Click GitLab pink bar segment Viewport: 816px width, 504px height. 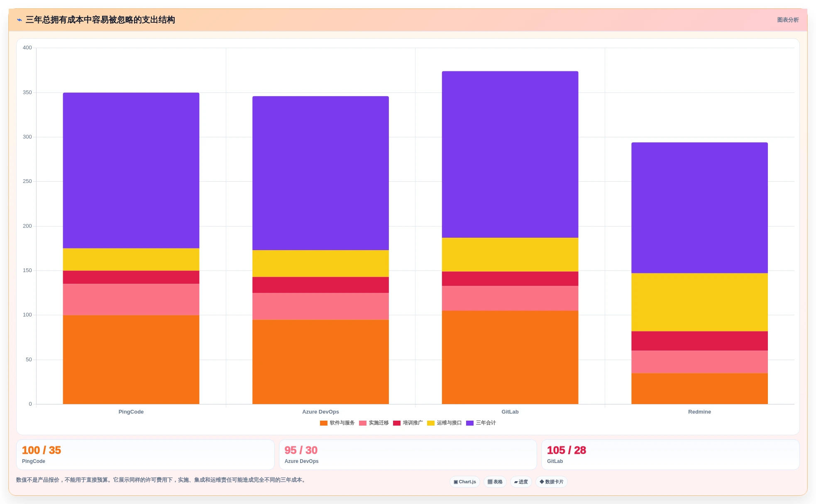[510, 298]
